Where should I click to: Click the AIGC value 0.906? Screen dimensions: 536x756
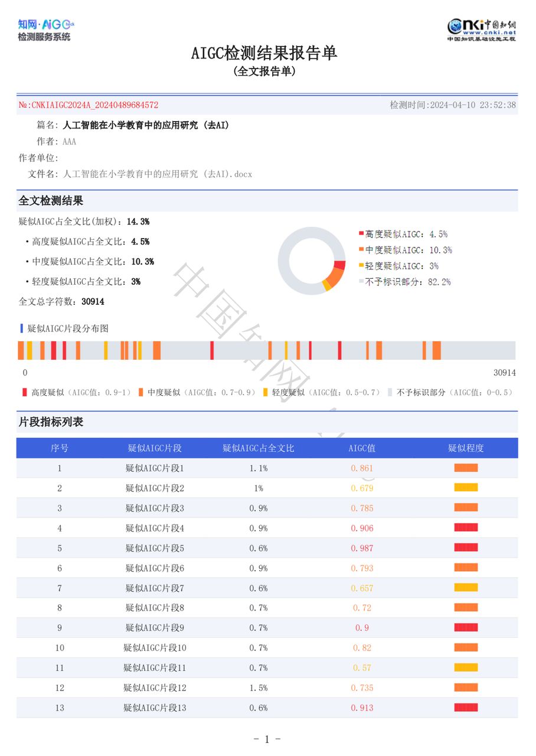362,529
